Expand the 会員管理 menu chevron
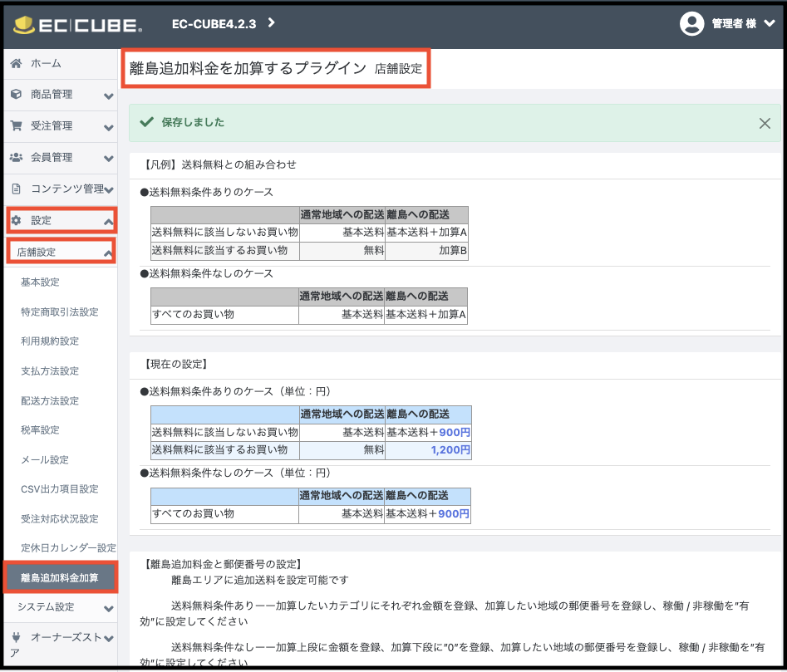Screen dimensions: 787x672 point(108,159)
